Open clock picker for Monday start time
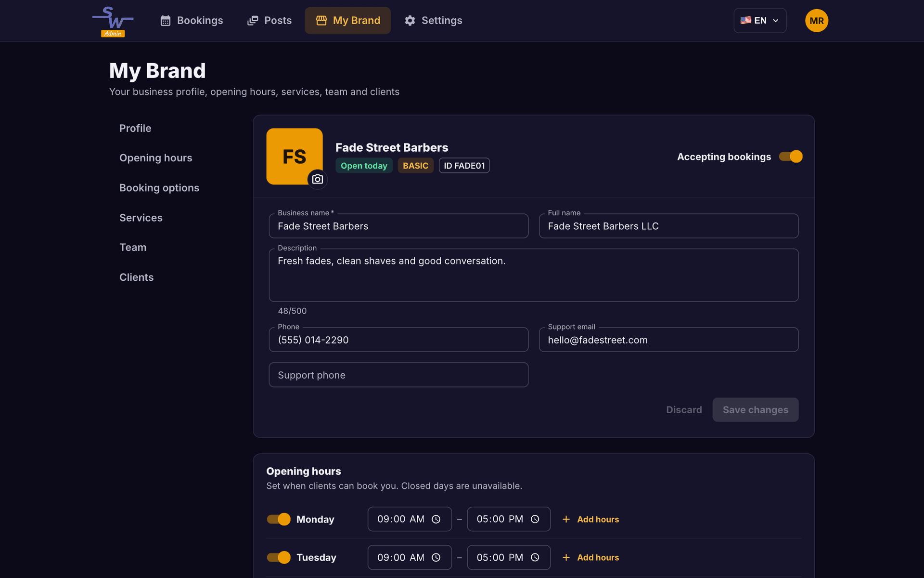Viewport: 924px width, 578px height. [436, 519]
